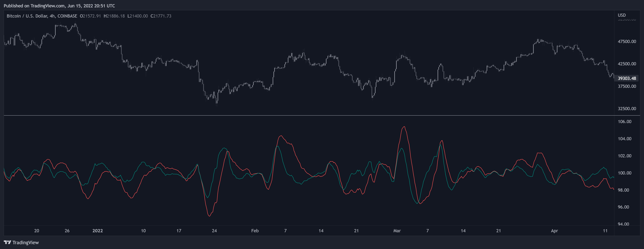644x249 pixels.
Task: Click the red indicator line peak in early March
Action: [404, 127]
